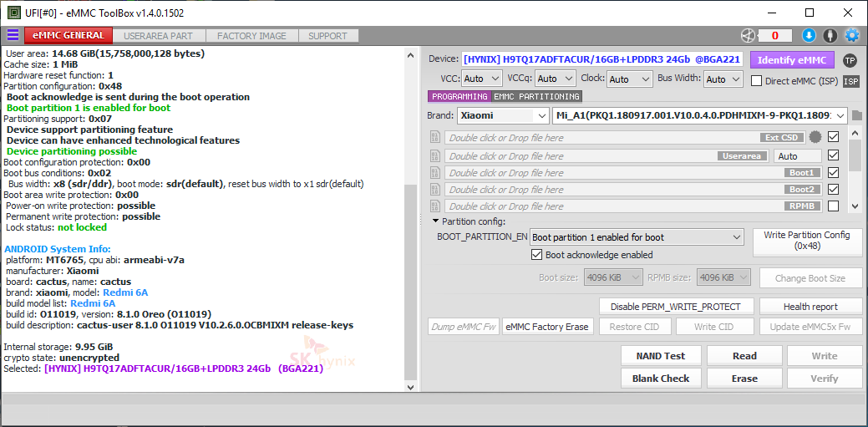868x427 pixels.
Task: Click the binary file icon of Boot1 row
Action: 435,173
